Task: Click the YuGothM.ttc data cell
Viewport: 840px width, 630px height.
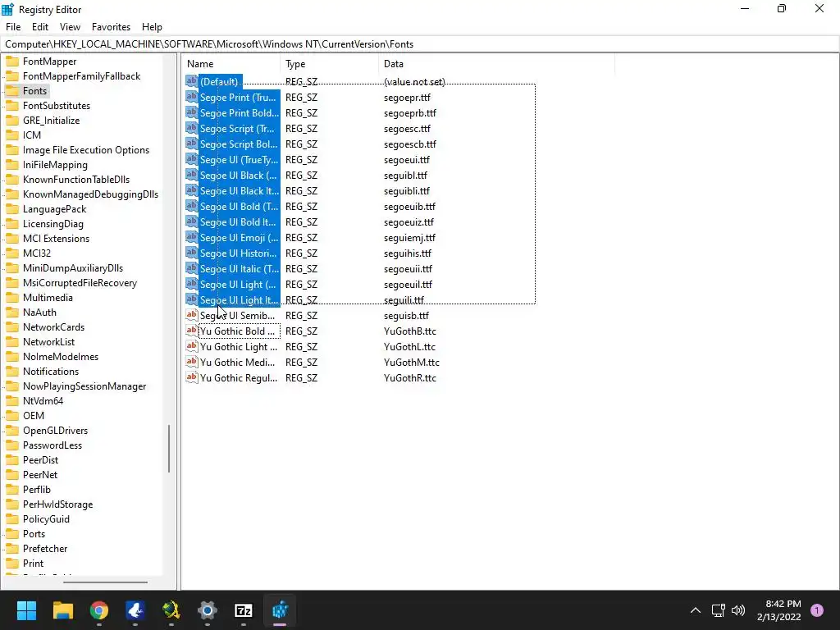Action: tap(412, 362)
